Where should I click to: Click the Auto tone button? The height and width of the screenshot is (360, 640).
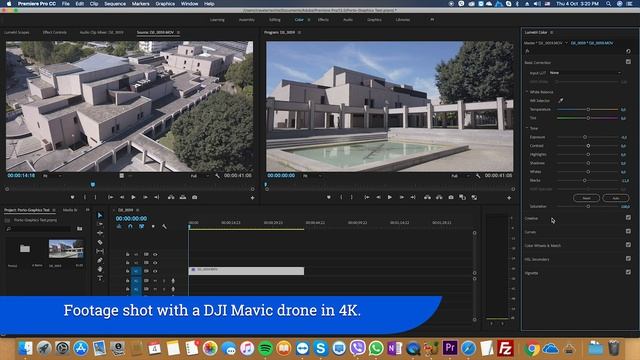click(x=616, y=198)
